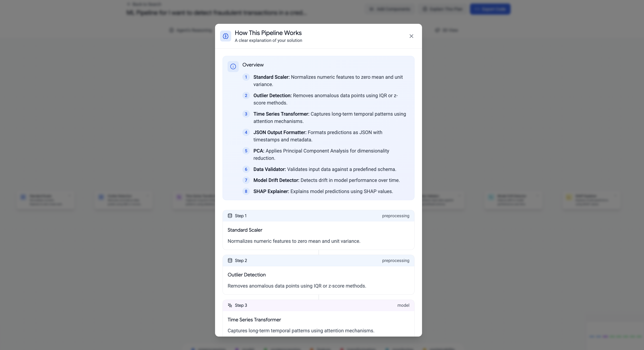Select the Standard Scaler step card title
644x350 pixels.
[x=245, y=230]
